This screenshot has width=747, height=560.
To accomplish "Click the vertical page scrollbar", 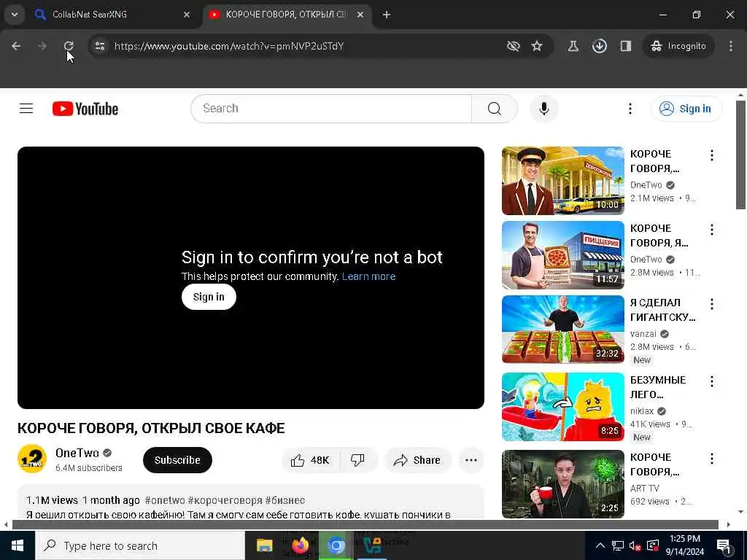I will pyautogui.click(x=740, y=155).
